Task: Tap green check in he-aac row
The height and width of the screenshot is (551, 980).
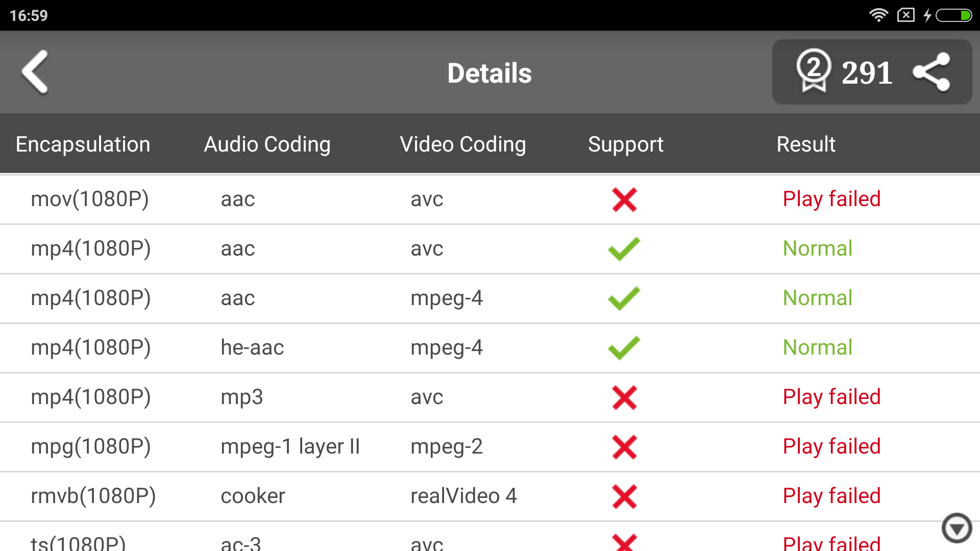Action: [624, 348]
